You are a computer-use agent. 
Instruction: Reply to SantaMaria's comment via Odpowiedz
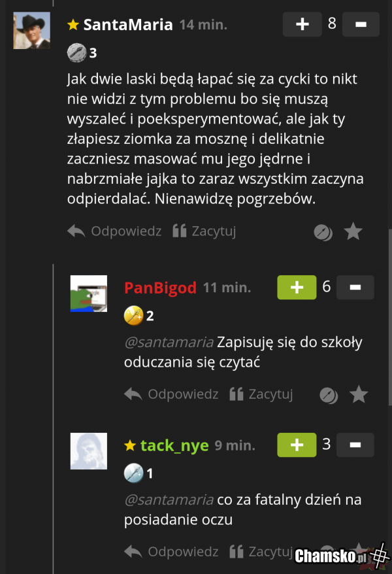114,231
